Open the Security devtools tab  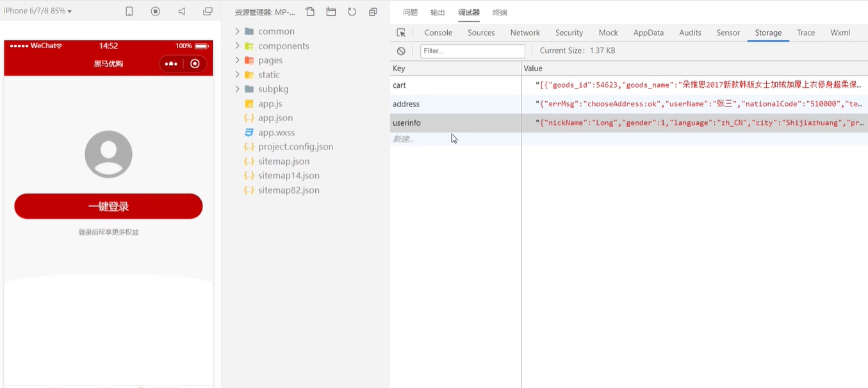point(569,33)
